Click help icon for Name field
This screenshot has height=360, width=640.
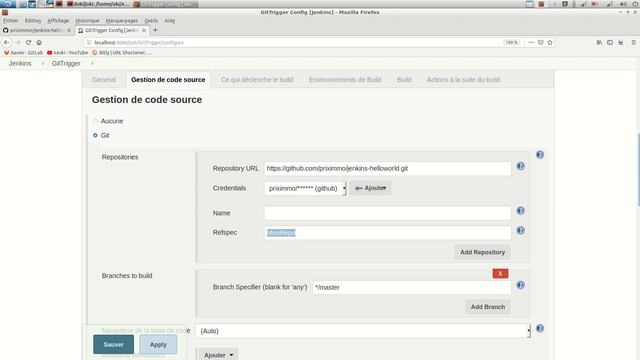[x=520, y=211]
